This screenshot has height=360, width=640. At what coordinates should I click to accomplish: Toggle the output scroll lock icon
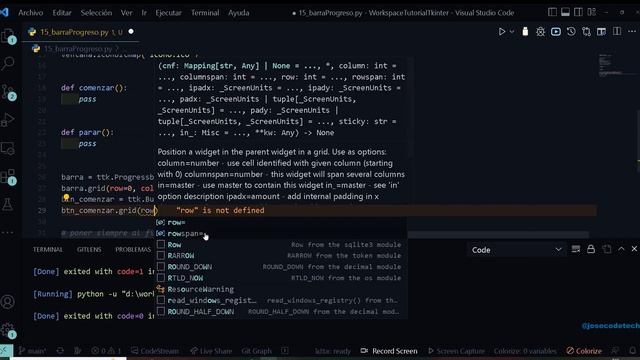coord(591,249)
